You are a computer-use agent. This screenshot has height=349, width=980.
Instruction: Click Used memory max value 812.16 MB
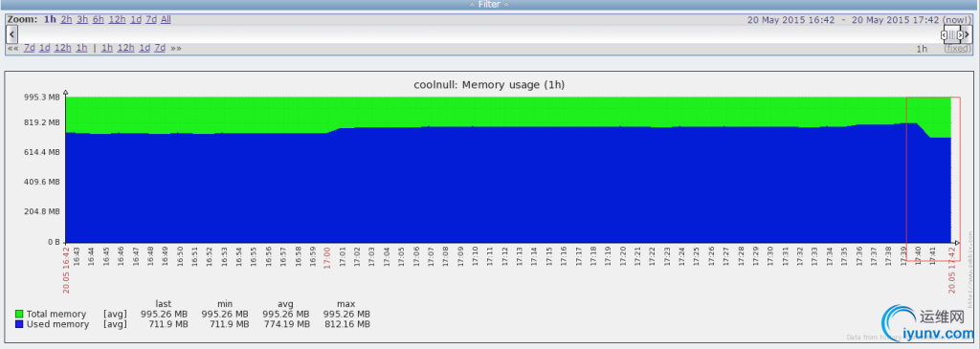346,324
